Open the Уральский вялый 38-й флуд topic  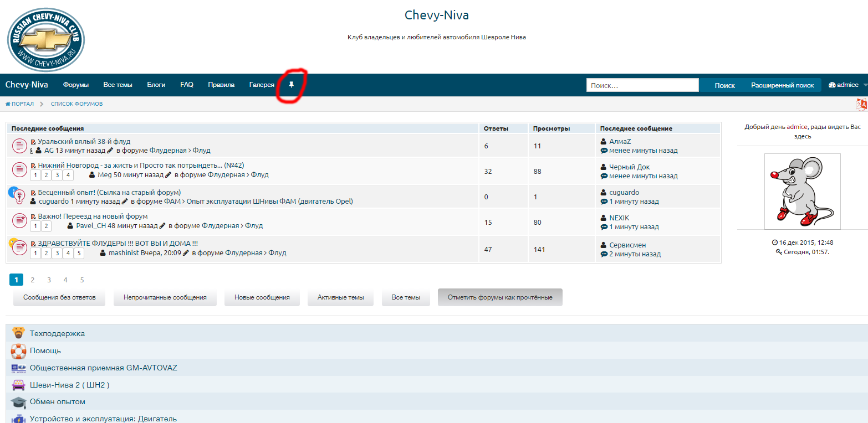click(x=84, y=142)
